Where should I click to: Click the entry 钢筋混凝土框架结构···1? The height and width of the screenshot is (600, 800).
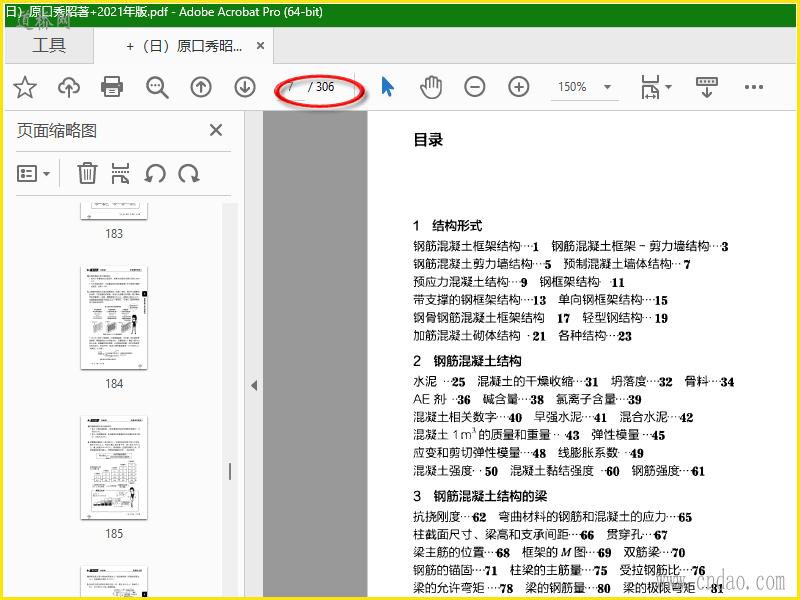pos(476,246)
